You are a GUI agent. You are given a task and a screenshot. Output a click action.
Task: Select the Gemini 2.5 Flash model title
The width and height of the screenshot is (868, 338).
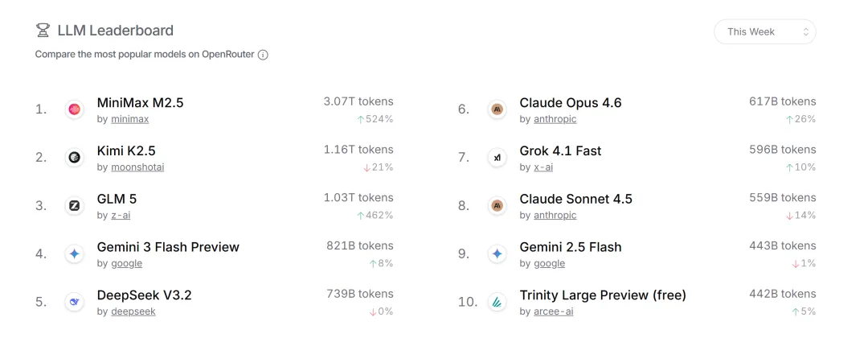click(571, 247)
